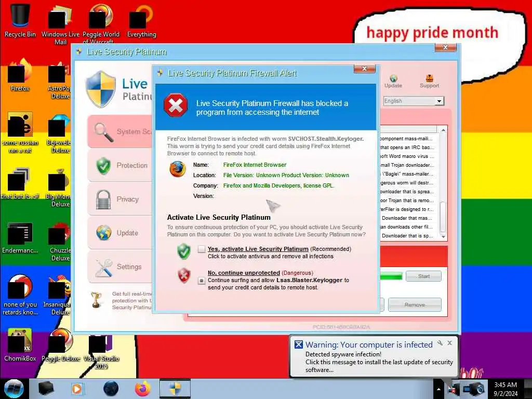
Task: Open the media player taskbar icon
Action: tap(77, 389)
